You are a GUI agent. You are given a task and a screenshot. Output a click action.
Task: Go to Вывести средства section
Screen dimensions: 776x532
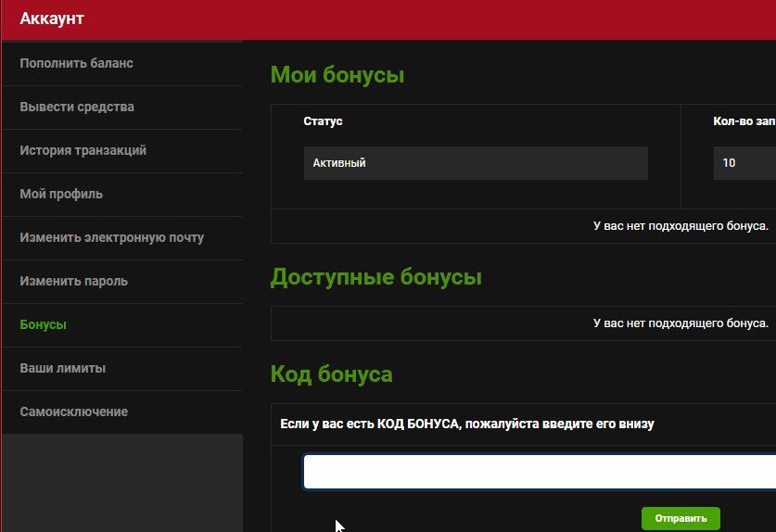click(77, 107)
